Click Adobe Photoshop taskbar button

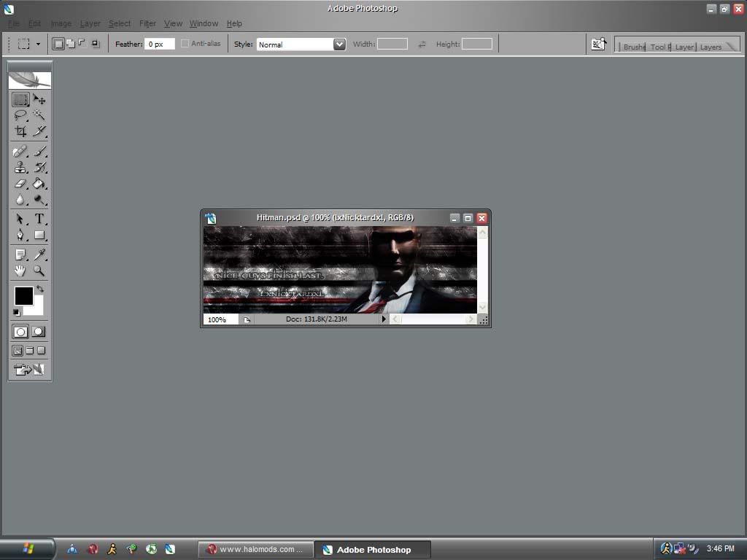[x=373, y=550]
